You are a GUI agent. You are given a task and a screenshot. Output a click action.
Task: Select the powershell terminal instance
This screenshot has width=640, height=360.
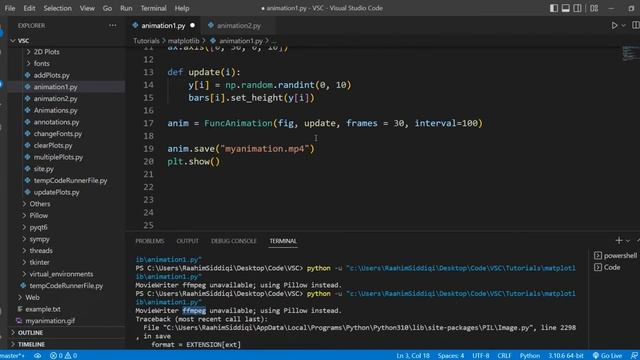click(616, 256)
